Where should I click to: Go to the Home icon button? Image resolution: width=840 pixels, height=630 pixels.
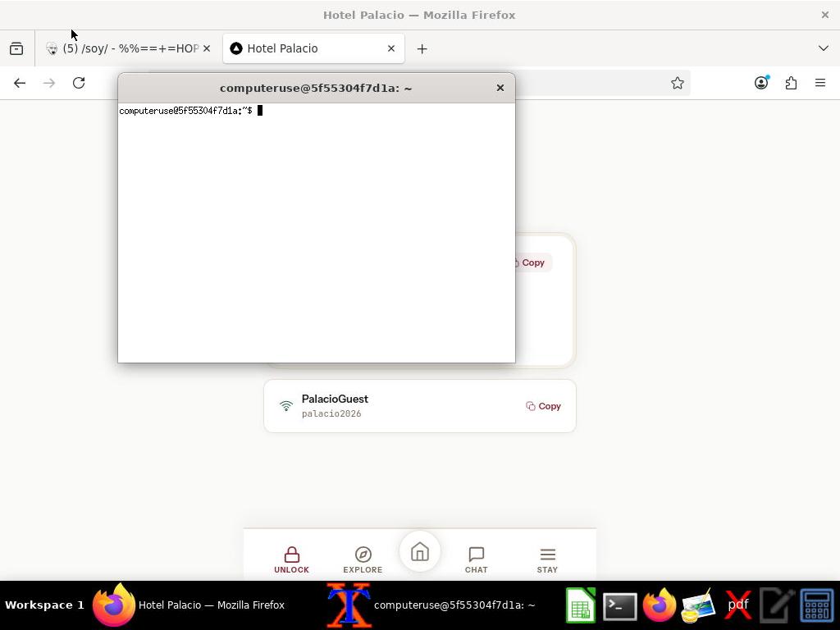tap(420, 553)
